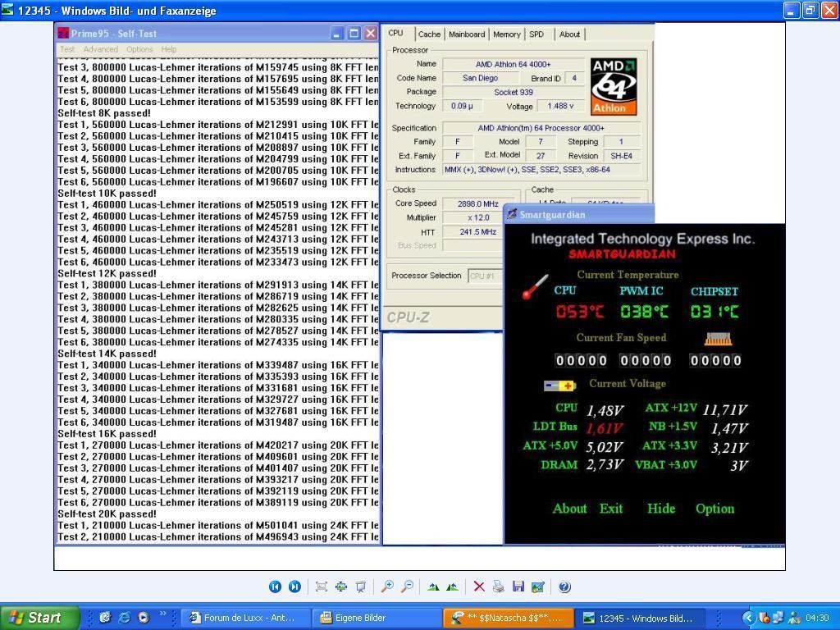
Task: Click 'Self-test 8K passed!' line in Prime95
Action: click(104, 113)
